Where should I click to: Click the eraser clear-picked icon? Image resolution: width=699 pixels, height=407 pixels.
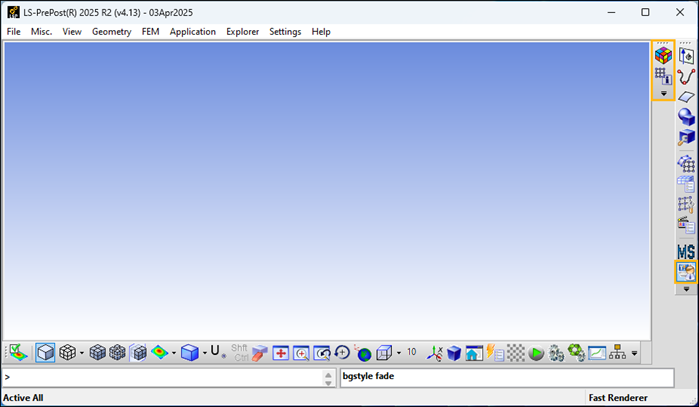tap(259, 353)
